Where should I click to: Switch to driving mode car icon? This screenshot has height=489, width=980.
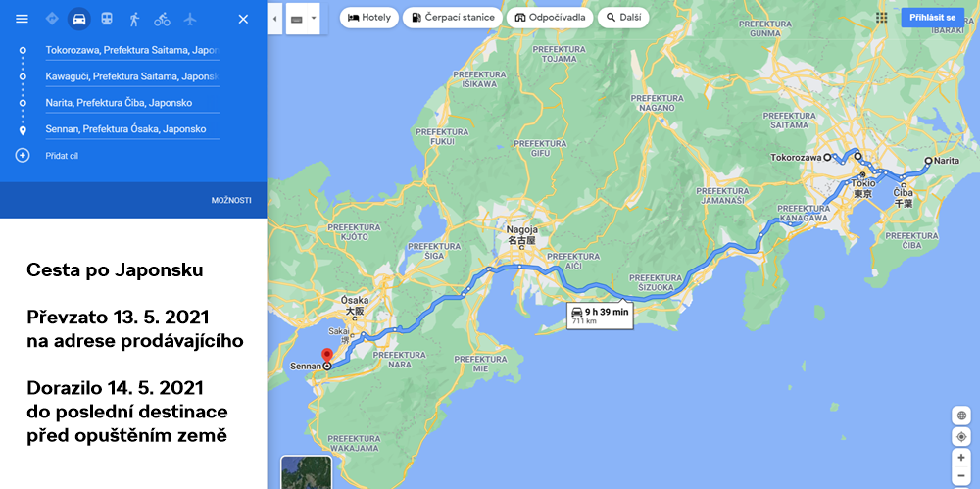[79, 19]
